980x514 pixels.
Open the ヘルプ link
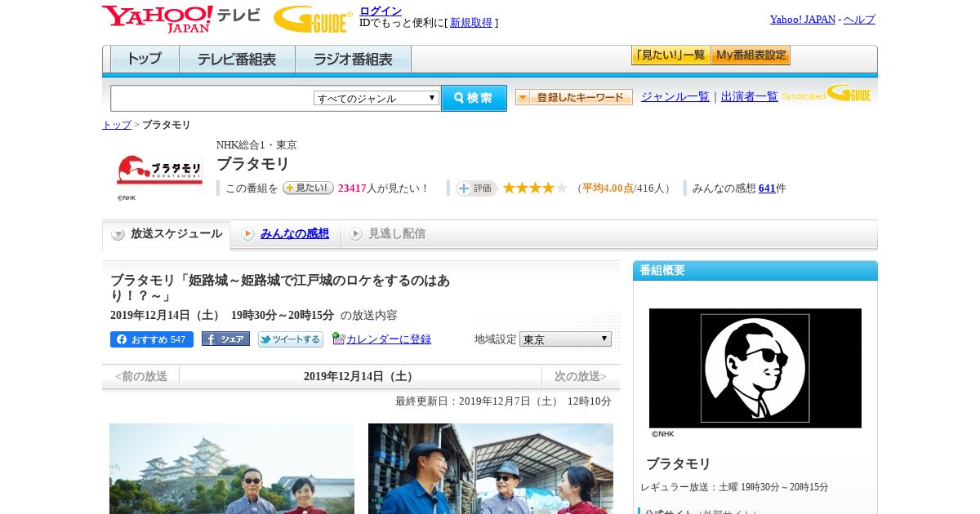(x=859, y=20)
